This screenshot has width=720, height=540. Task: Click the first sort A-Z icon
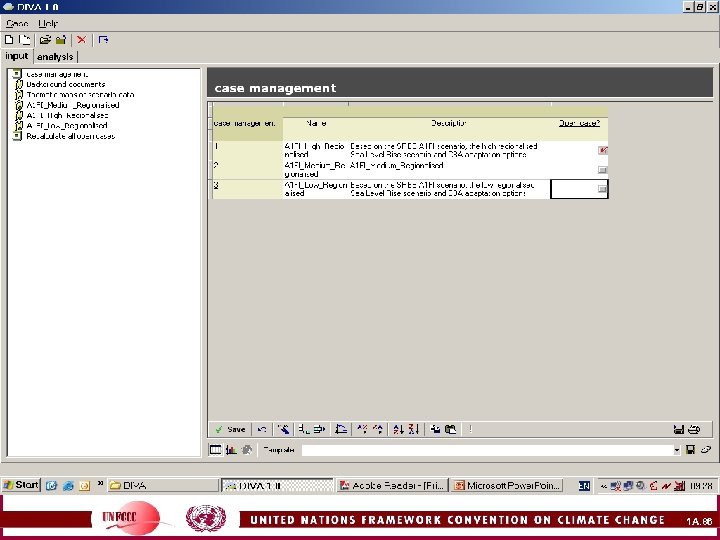[398, 429]
